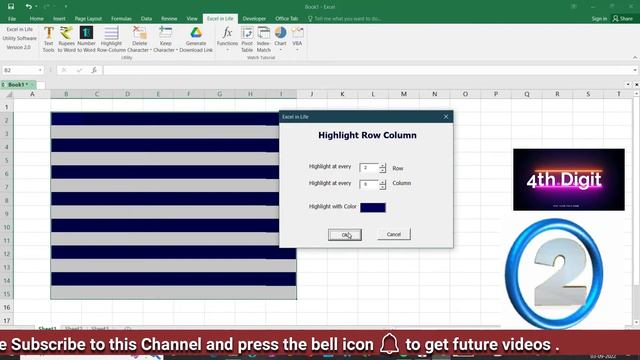Decrease the Row interval spinner
640x360 pixels.
382,170
